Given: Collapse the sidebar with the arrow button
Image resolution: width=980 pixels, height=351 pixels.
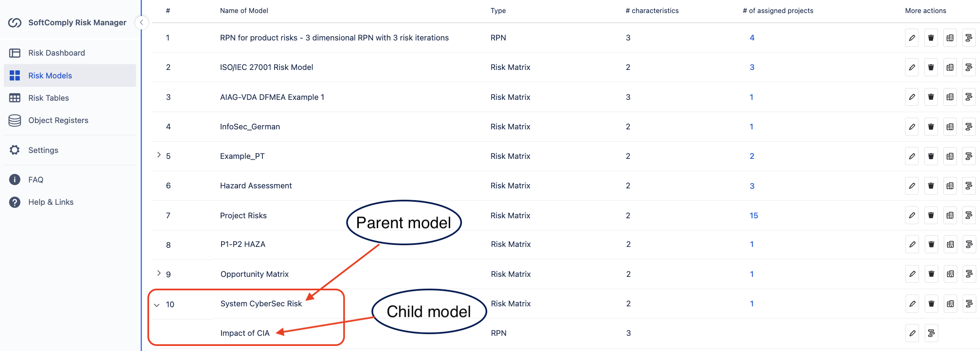Looking at the screenshot, I should 142,22.
